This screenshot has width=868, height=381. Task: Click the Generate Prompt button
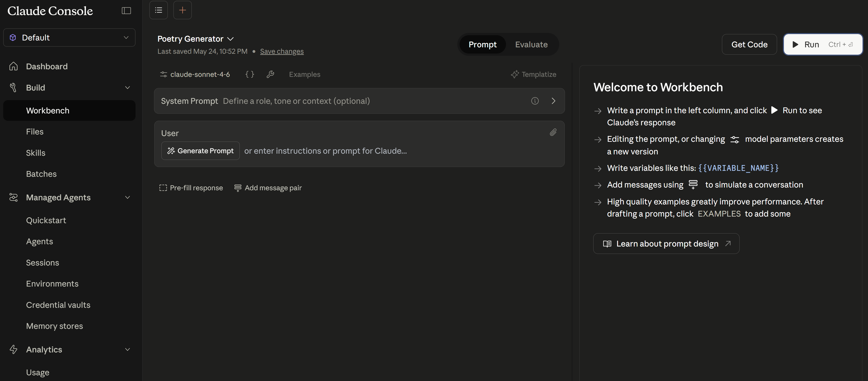coord(200,151)
